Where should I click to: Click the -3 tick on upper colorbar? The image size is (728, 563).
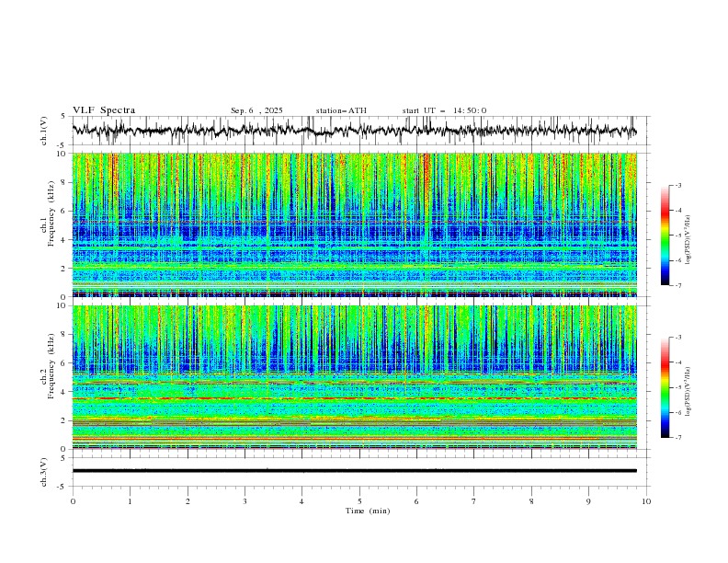coord(678,186)
